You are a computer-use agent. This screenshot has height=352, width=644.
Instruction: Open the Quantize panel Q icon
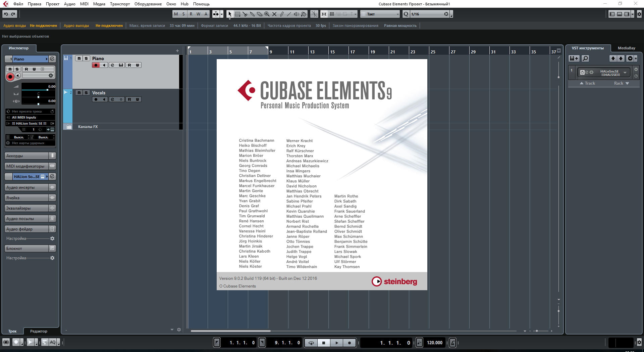pyautogui.click(x=406, y=14)
